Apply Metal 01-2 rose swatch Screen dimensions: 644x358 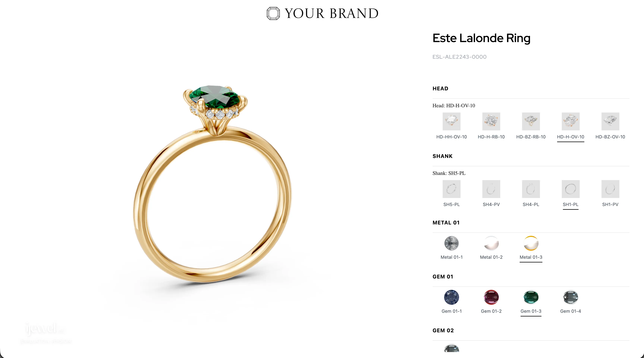click(x=491, y=243)
